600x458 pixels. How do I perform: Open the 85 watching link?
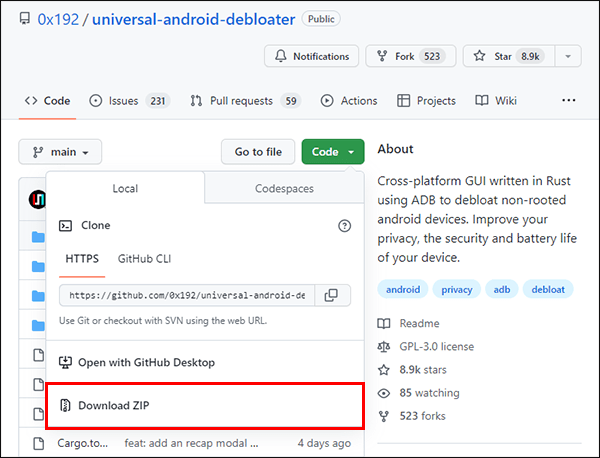point(429,393)
